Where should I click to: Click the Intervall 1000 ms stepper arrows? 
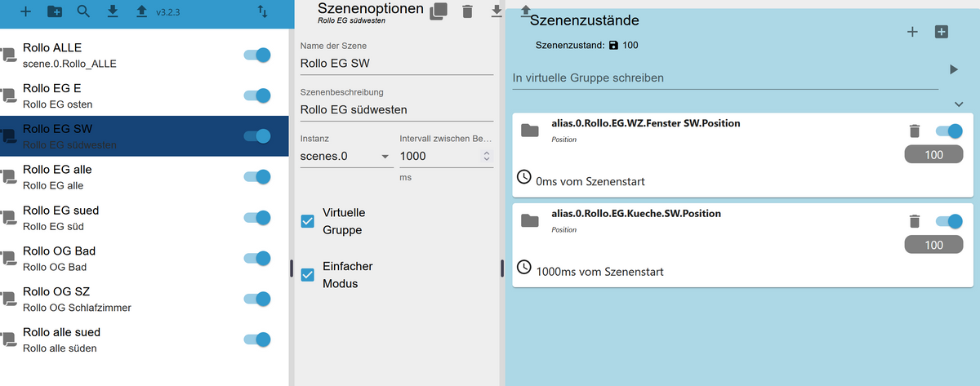click(486, 156)
